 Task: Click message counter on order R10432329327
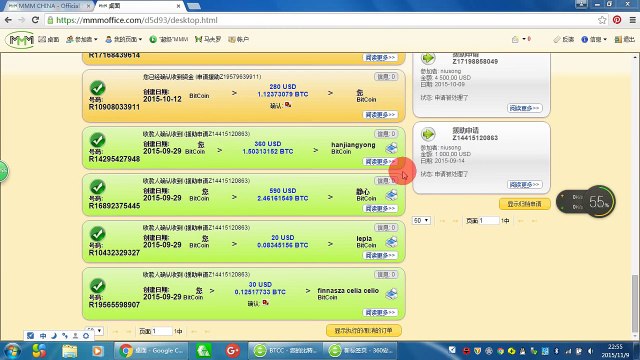click(386, 228)
